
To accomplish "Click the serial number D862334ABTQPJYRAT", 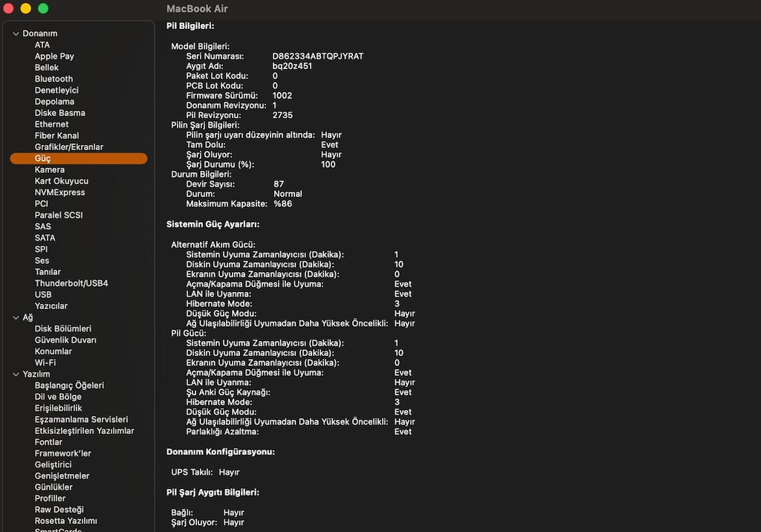I will [x=318, y=56].
